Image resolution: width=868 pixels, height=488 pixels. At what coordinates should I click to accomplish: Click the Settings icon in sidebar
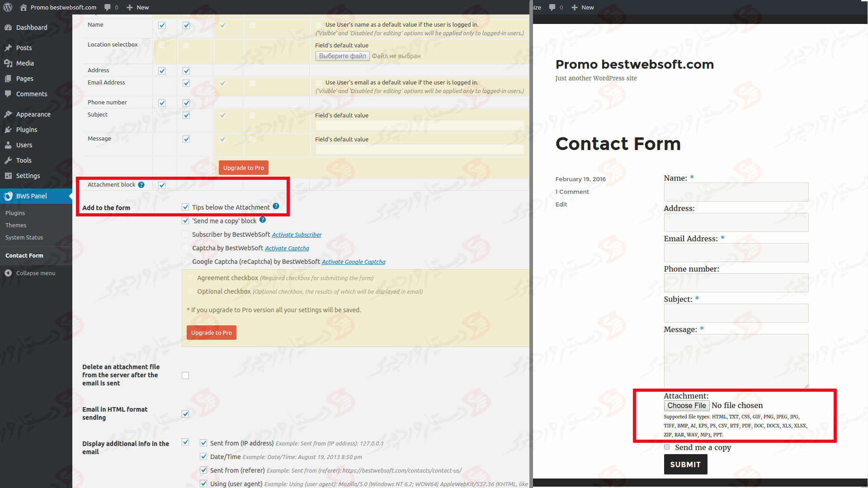(8, 175)
